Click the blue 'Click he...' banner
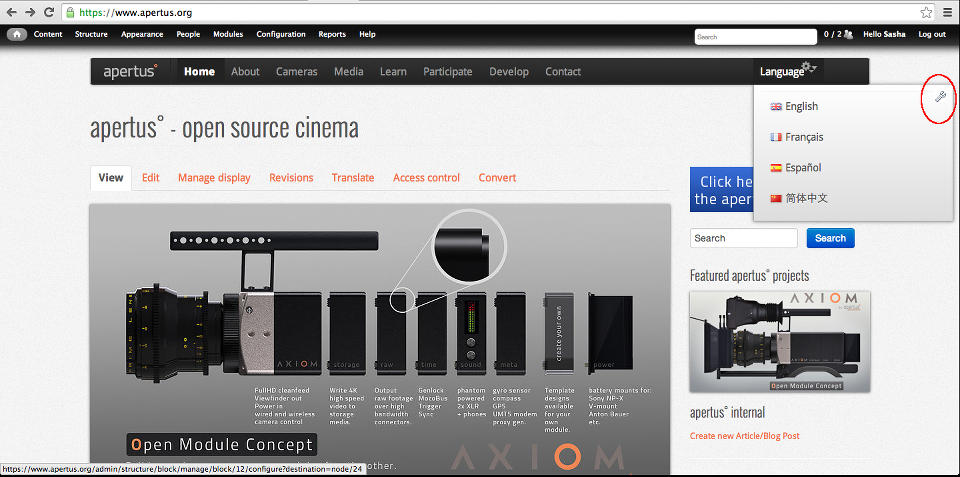Viewport: 960px width, 477px height. 722,190
